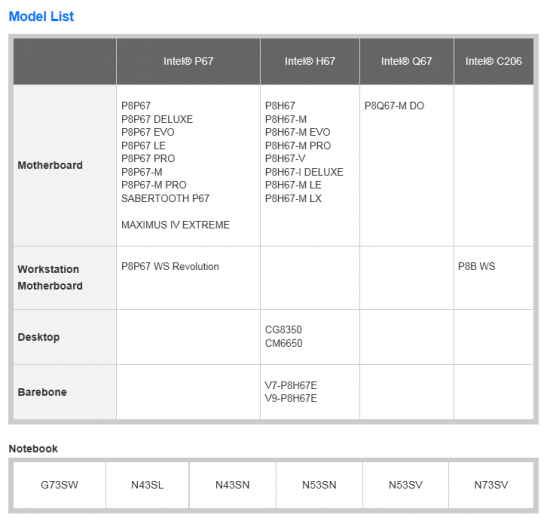Click the SABERTOOTH P67 entry

click(x=165, y=199)
